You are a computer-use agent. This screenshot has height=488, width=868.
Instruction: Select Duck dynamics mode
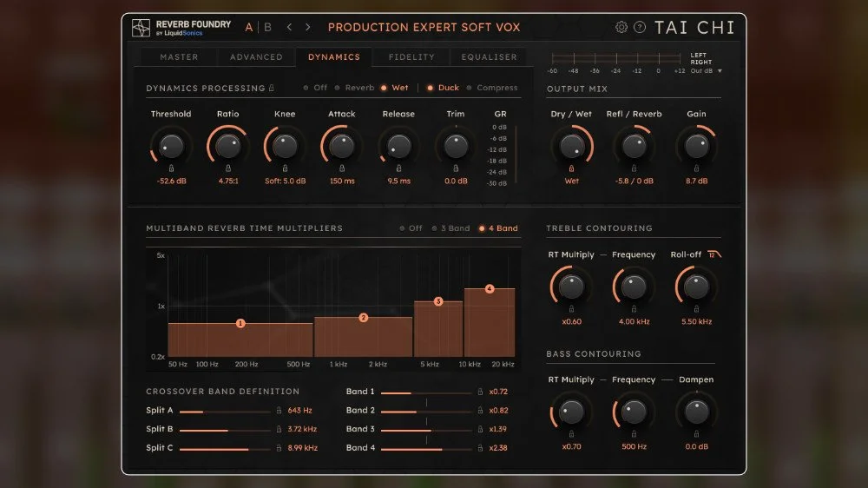tap(443, 88)
